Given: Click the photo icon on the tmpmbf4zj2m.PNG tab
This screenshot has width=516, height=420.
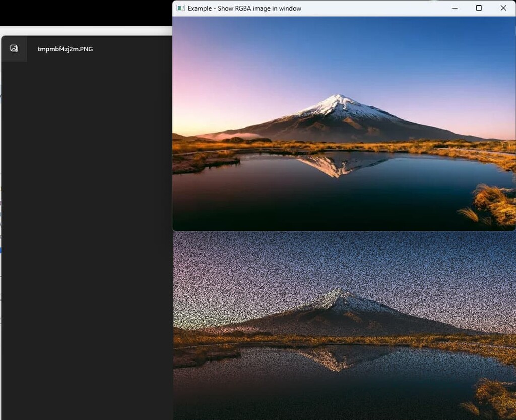Looking at the screenshot, I should tap(14, 48).
